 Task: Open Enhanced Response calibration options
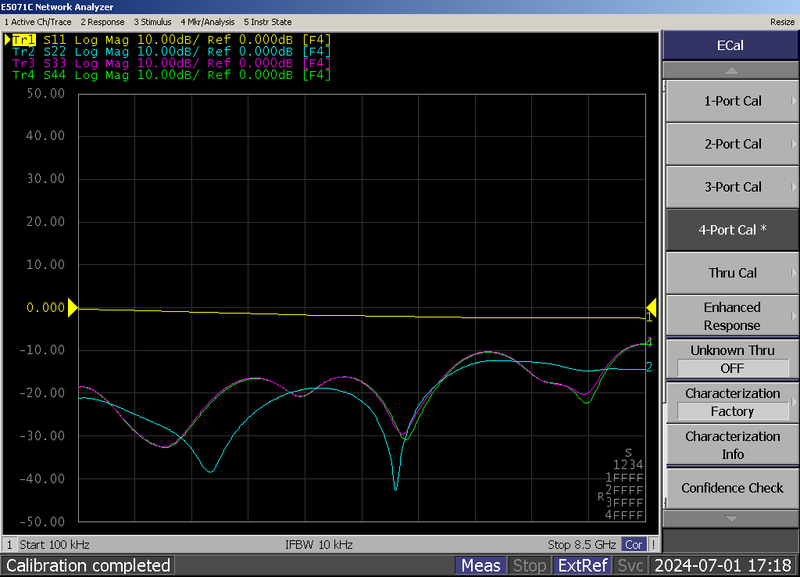click(732, 316)
